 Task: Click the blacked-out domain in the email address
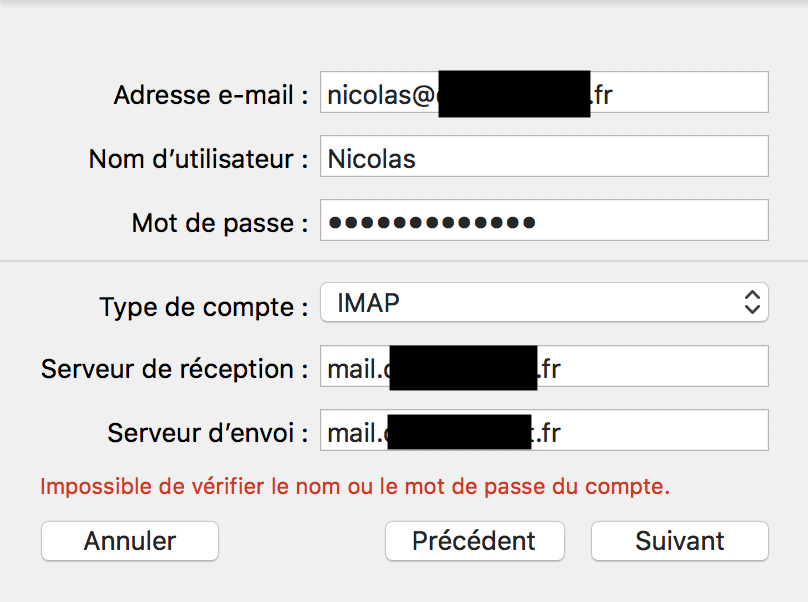click(513, 93)
